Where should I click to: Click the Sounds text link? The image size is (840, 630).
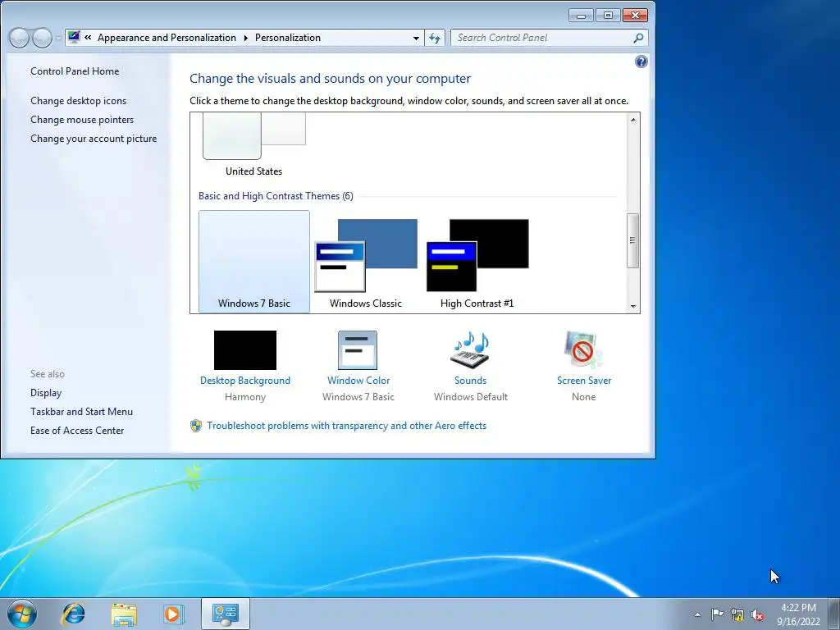[470, 381]
